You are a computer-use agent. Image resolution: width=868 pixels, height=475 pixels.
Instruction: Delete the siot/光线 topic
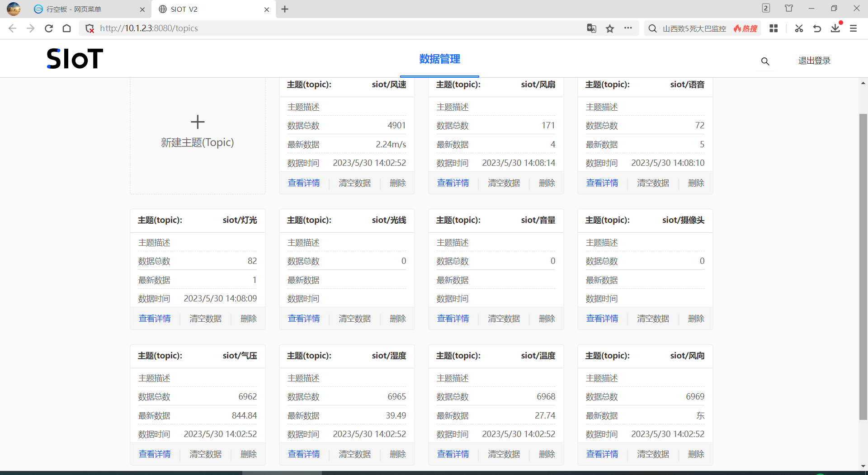coord(398,319)
